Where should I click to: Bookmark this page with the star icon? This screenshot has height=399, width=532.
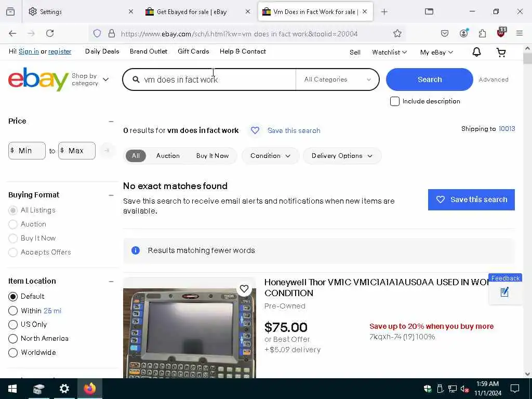coord(397,33)
